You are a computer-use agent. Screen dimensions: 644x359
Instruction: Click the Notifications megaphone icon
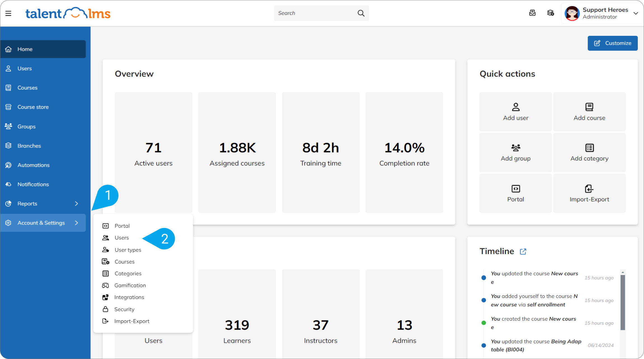point(8,184)
